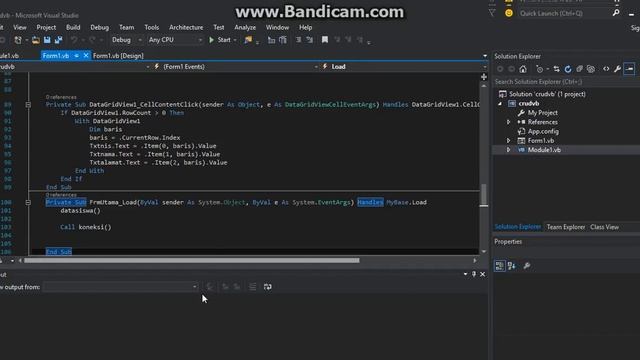640x360 pixels.
Task: Click the Uncomment selected lines icon
Action: (310, 40)
